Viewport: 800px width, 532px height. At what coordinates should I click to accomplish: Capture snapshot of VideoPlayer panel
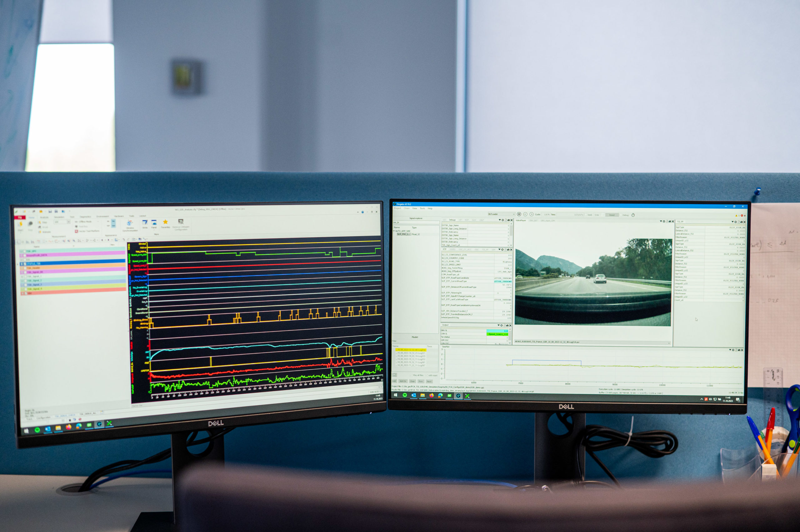pyautogui.click(x=670, y=221)
